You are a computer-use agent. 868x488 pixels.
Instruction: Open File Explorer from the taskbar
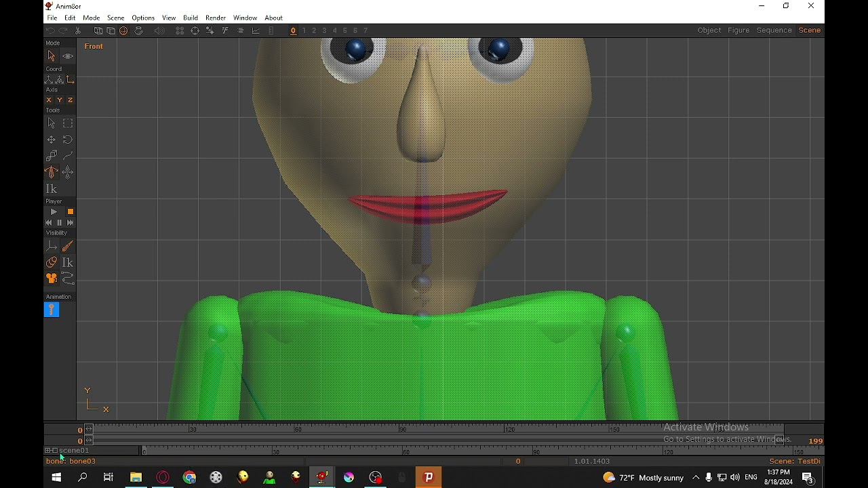coord(136,477)
